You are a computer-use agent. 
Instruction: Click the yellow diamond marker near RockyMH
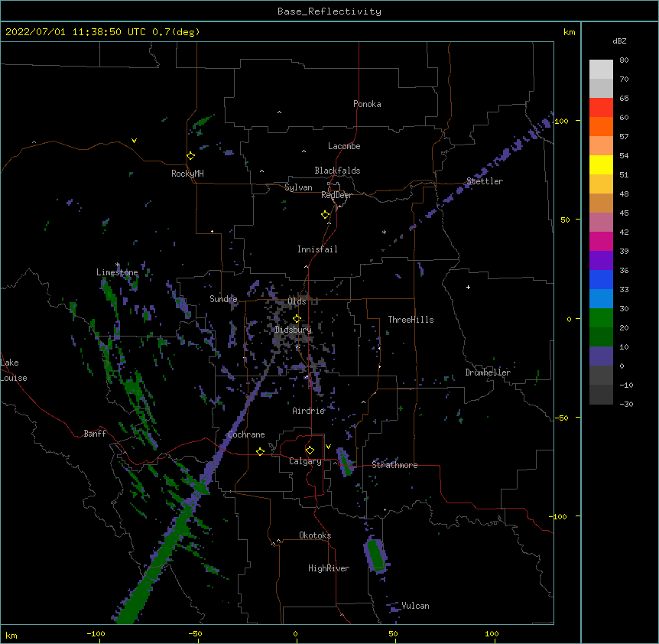pos(191,155)
